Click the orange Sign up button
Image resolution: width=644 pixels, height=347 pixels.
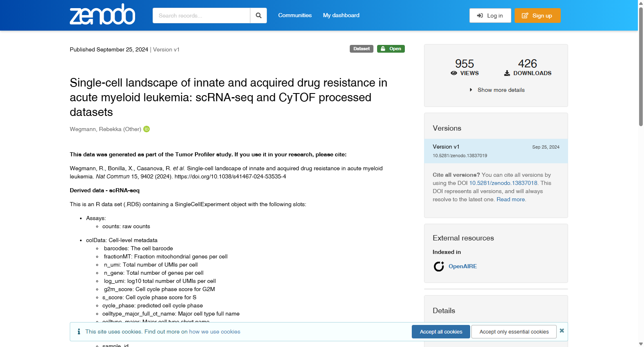pyautogui.click(x=537, y=16)
